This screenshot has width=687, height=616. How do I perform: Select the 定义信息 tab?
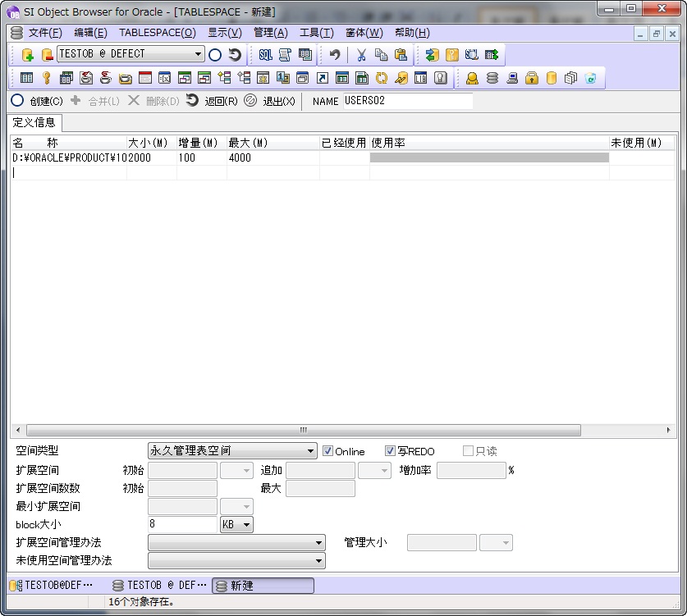pyautogui.click(x=34, y=122)
